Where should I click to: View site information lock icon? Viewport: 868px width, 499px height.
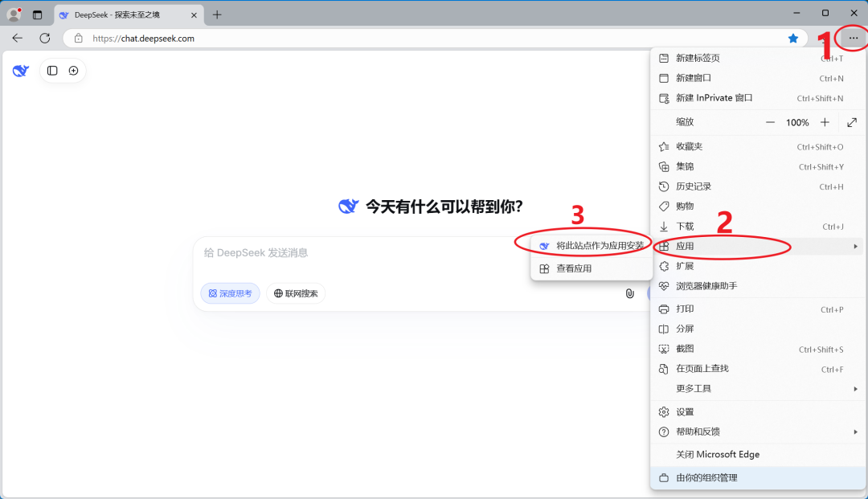point(79,39)
